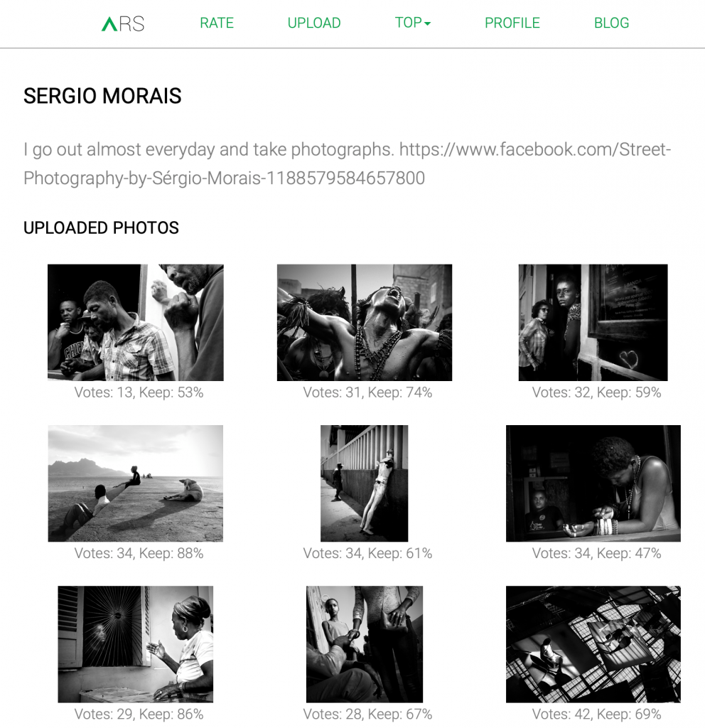Viewport: 705px width, 728px height.
Task: Click the 'Votes: 42, Keep: 69%' caption
Action: coord(596,714)
